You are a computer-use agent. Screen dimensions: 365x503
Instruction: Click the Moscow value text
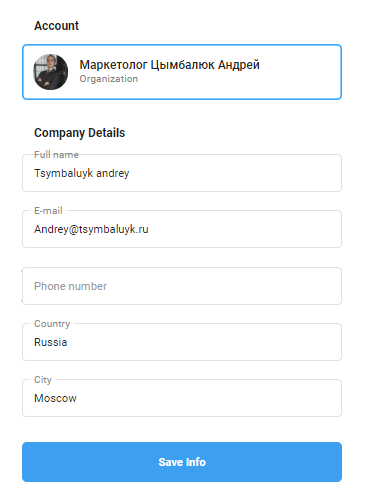55,398
